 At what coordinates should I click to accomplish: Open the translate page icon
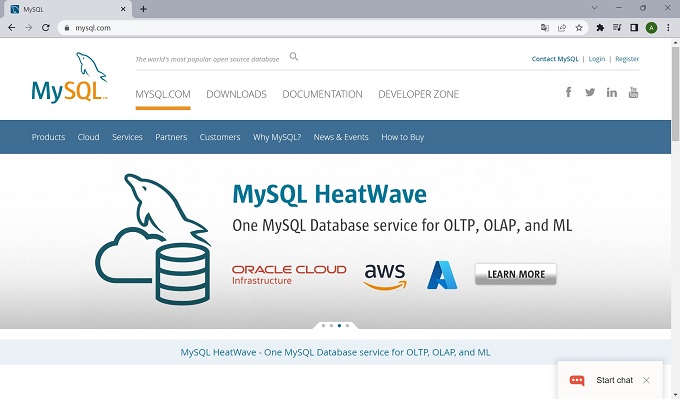(x=545, y=28)
